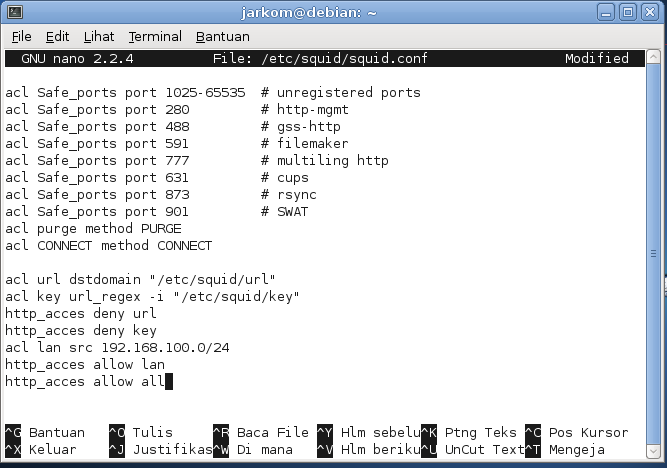Open the Terminal menu
The image size is (667, 468).
tap(155, 37)
